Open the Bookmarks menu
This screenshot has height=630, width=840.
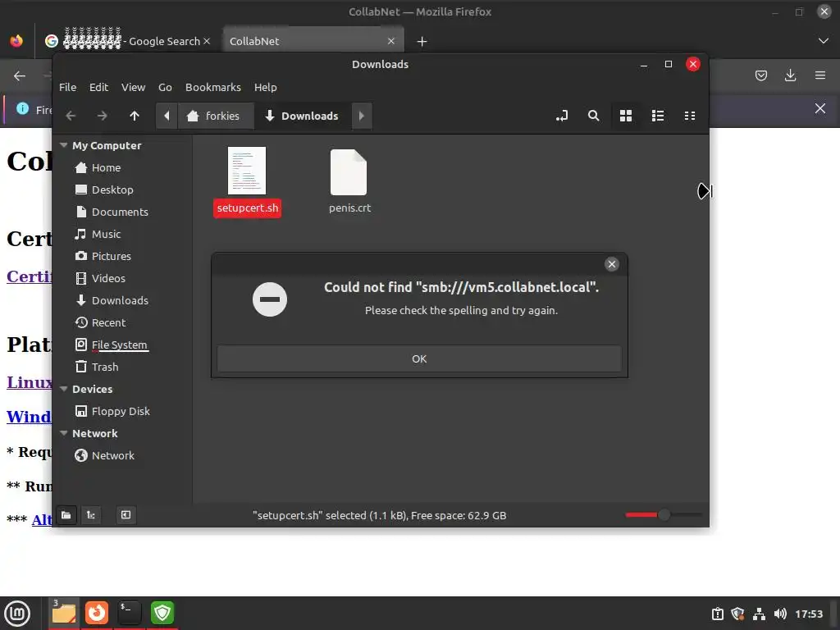point(213,87)
